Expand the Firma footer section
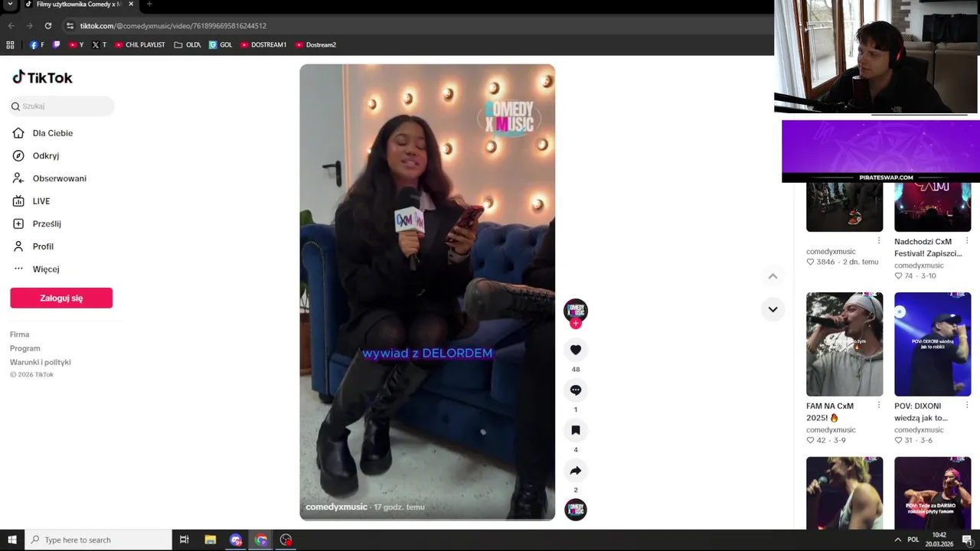 click(19, 334)
